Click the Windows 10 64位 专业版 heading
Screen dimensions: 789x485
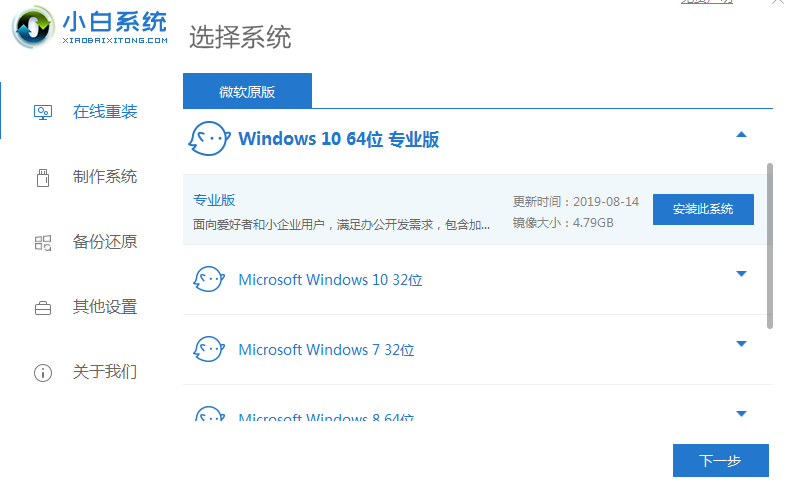pos(338,139)
